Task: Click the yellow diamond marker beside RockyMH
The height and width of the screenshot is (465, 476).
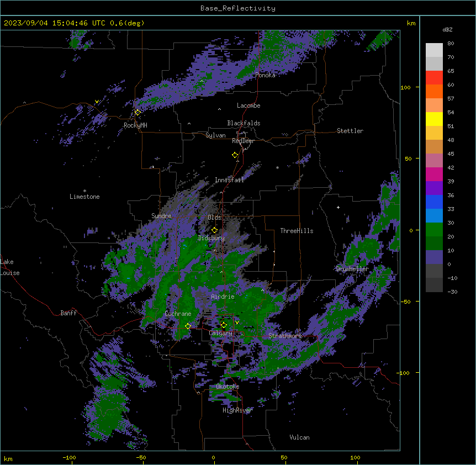Action: (x=137, y=112)
